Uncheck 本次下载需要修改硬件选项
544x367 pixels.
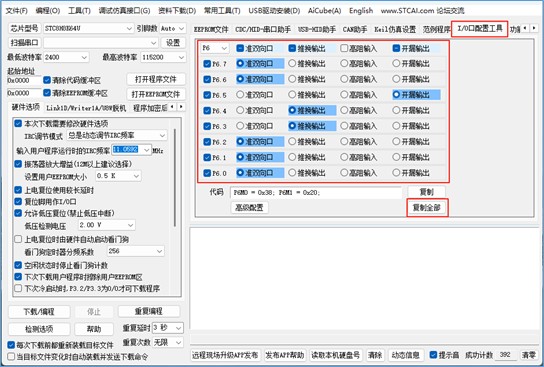[18, 123]
